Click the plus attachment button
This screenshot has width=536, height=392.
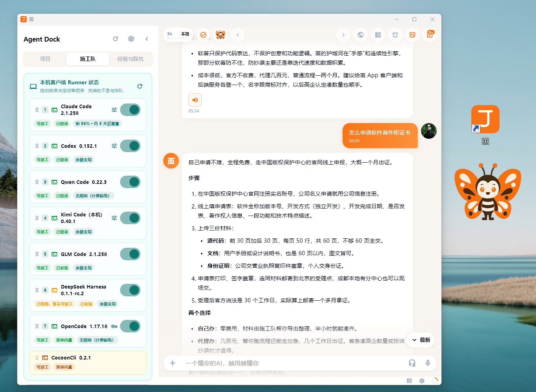172,363
